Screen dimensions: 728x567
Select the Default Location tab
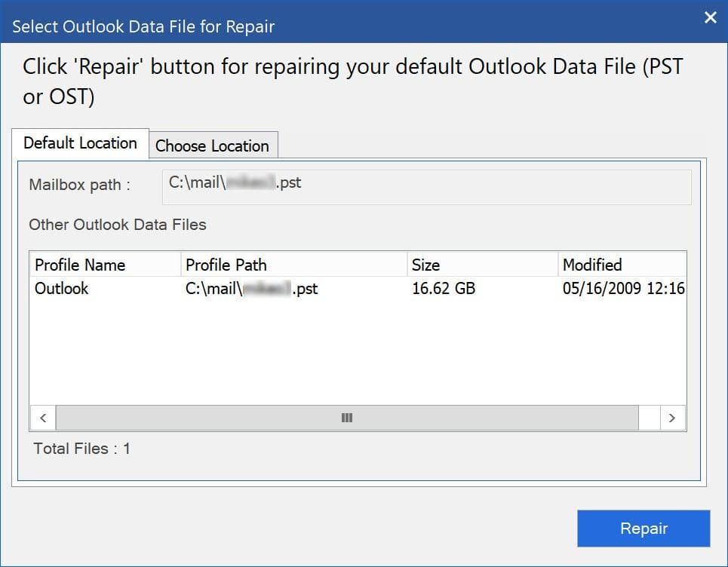[80, 143]
